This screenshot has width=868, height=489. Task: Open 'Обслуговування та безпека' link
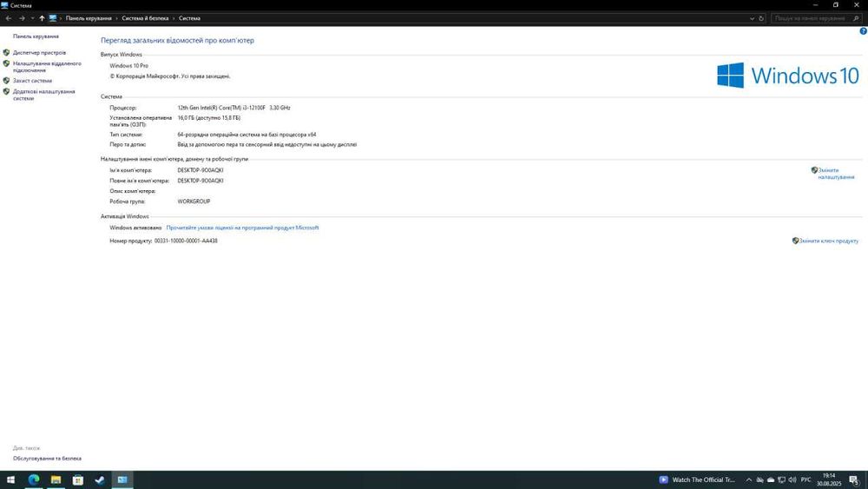[x=47, y=459]
